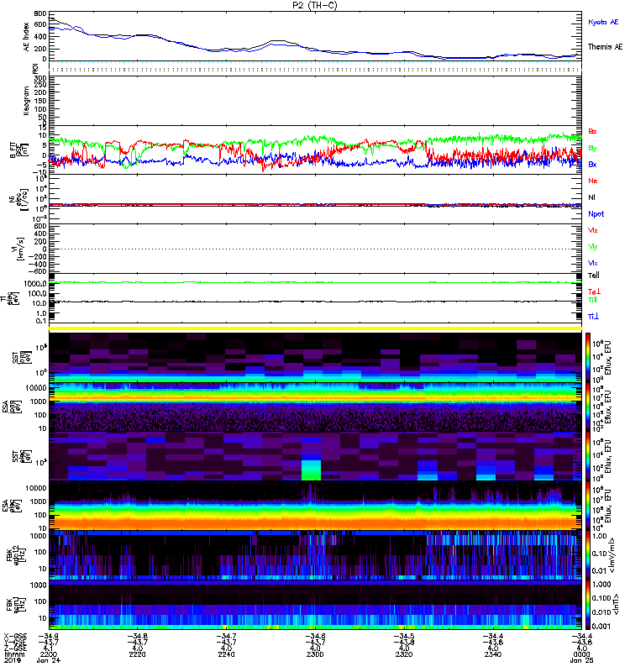Select the green Ti parallel legend label
The image size is (630, 672).
tap(592, 300)
